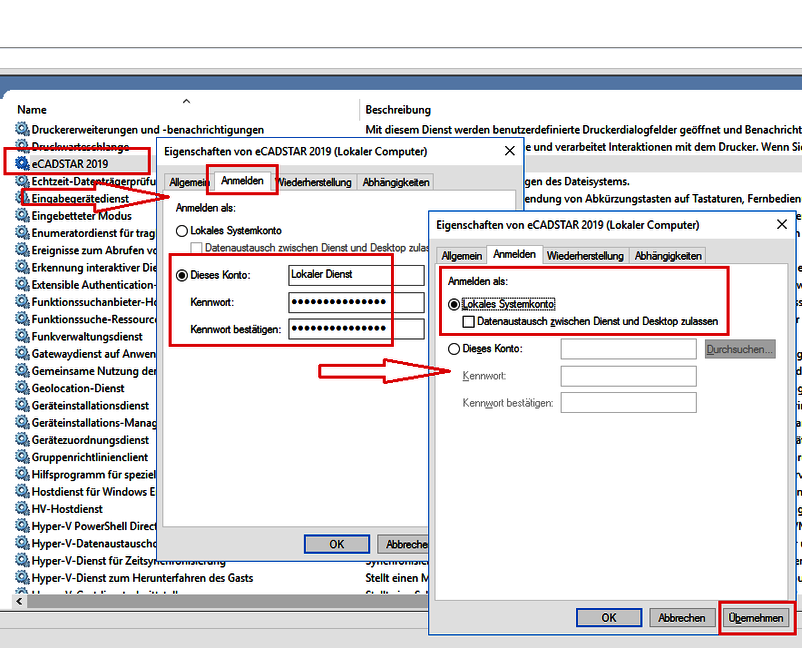Click gear icon of Funktionssuche-Ressourcen row
Image resolution: width=802 pixels, height=648 pixels.
pos(22,319)
